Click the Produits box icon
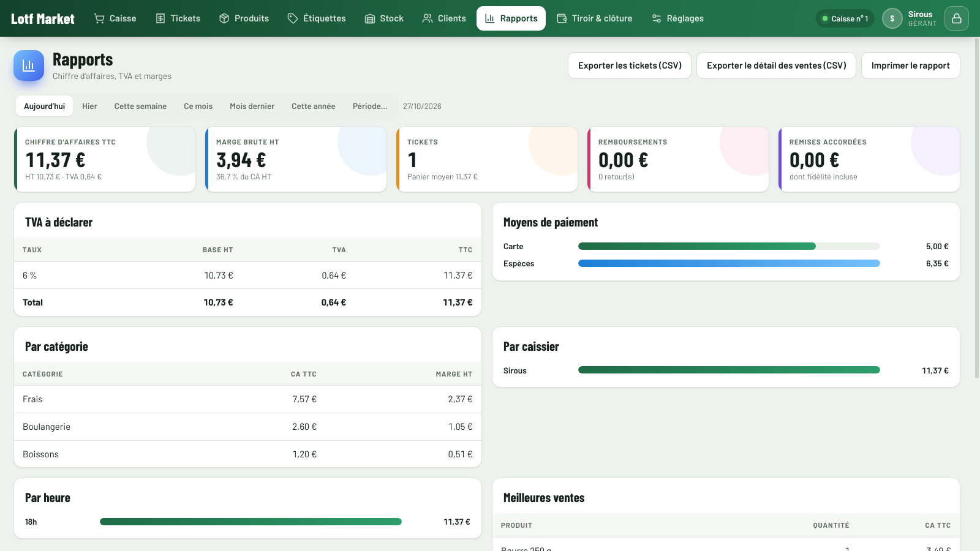Screen dimensions: 980x551 click(224, 18)
